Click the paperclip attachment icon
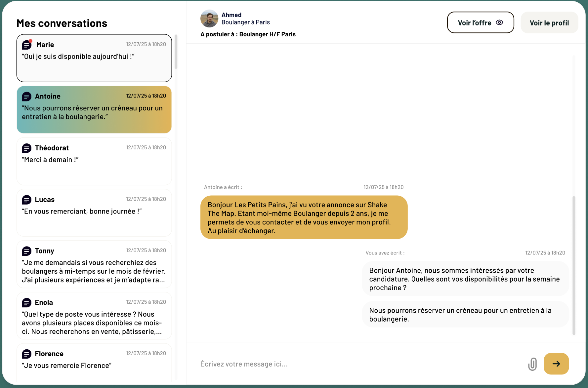This screenshot has width=588, height=388. click(532, 364)
